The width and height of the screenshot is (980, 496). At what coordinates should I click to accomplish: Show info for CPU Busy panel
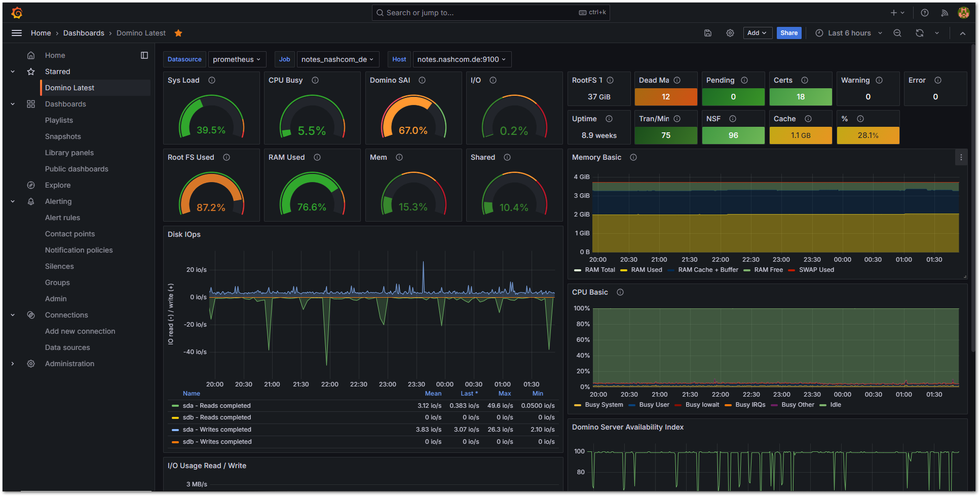click(315, 80)
